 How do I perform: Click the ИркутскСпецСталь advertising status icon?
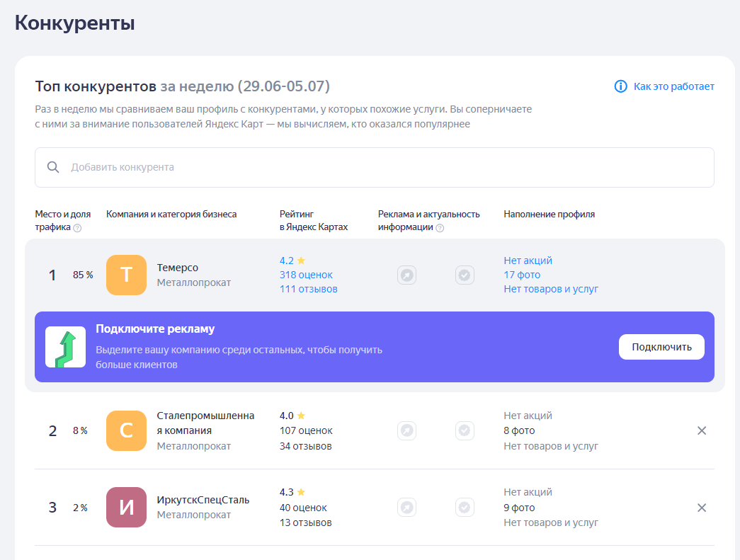(406, 508)
